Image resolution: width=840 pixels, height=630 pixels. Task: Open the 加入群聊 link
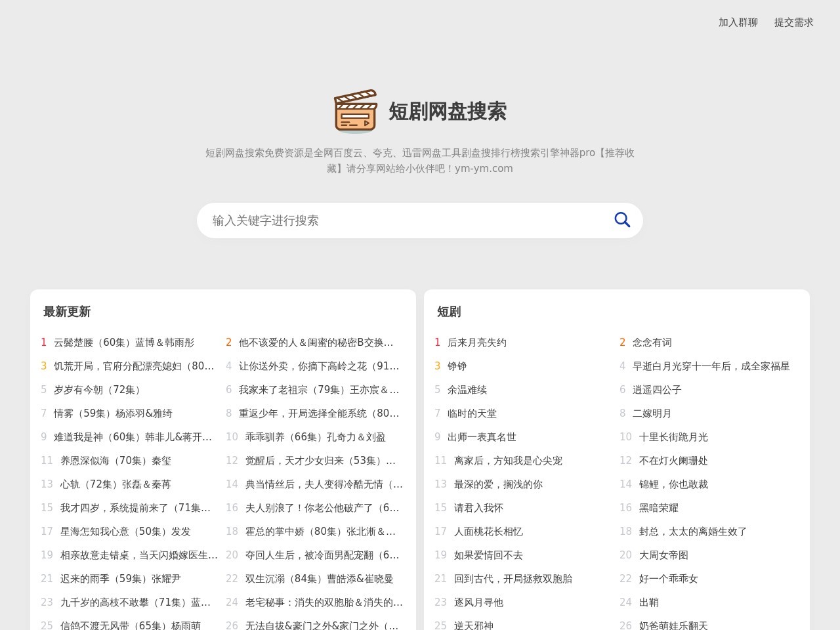coord(737,22)
